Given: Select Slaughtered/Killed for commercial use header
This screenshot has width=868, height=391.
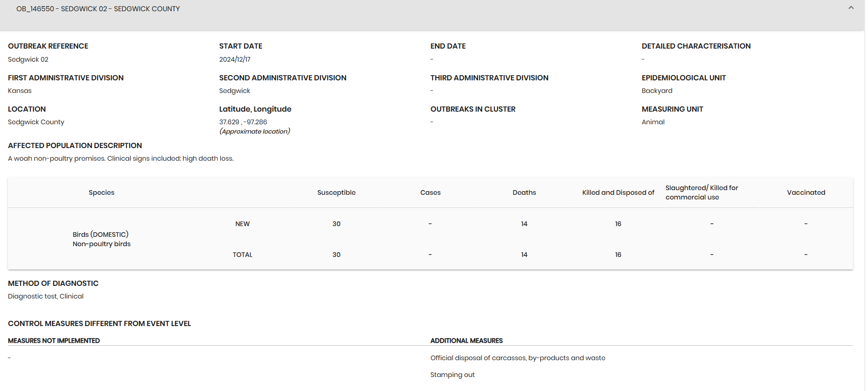Looking at the screenshot, I should click(x=702, y=192).
